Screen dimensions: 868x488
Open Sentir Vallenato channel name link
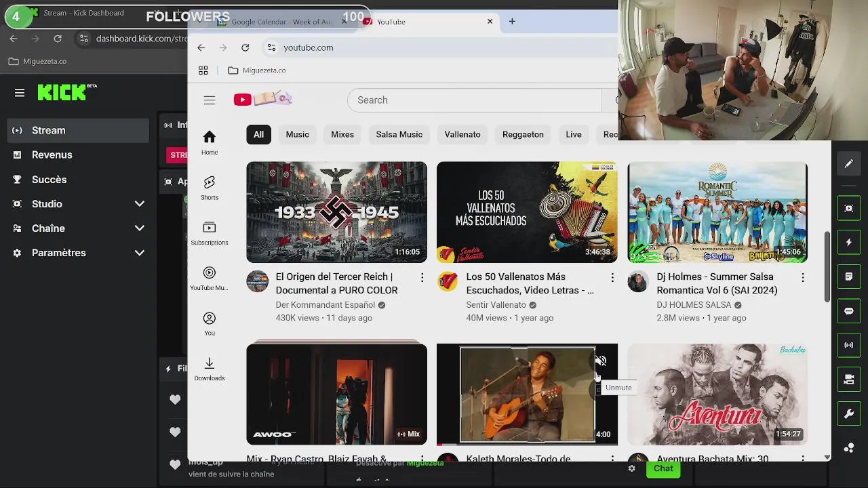click(496, 305)
